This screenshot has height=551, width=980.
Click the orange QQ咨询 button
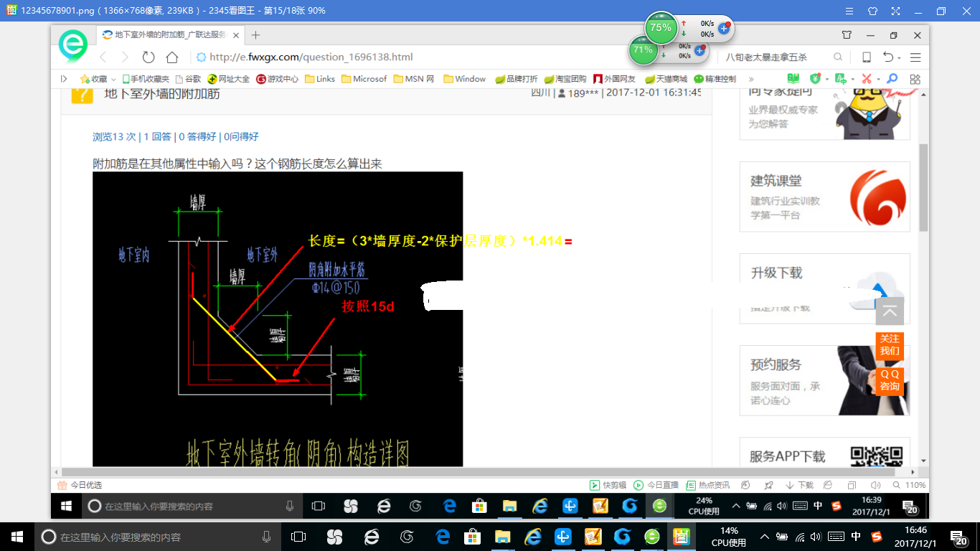click(890, 381)
